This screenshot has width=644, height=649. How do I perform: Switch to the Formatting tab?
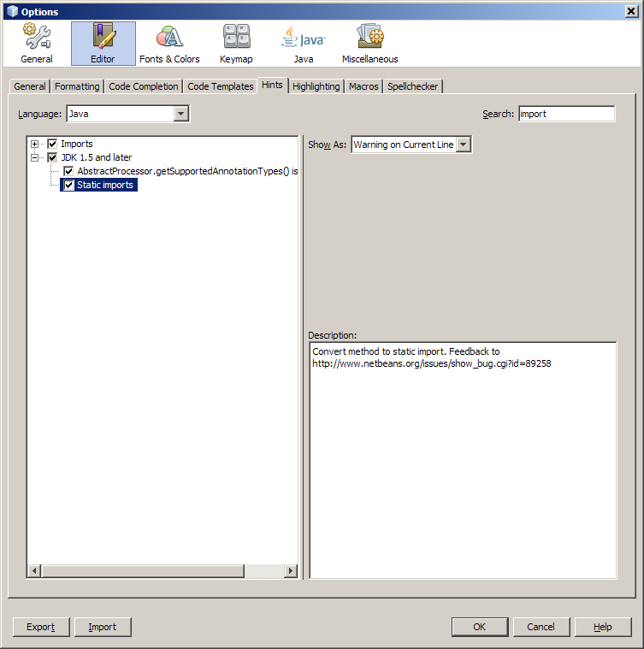77,86
